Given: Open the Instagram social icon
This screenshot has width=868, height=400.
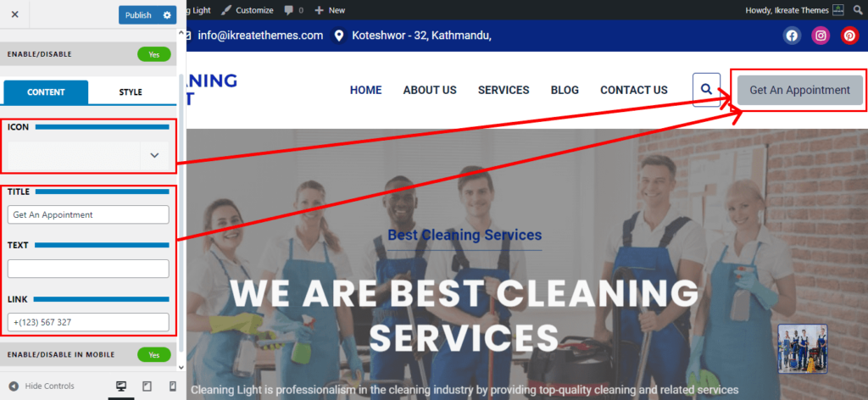Looking at the screenshot, I should tap(821, 36).
